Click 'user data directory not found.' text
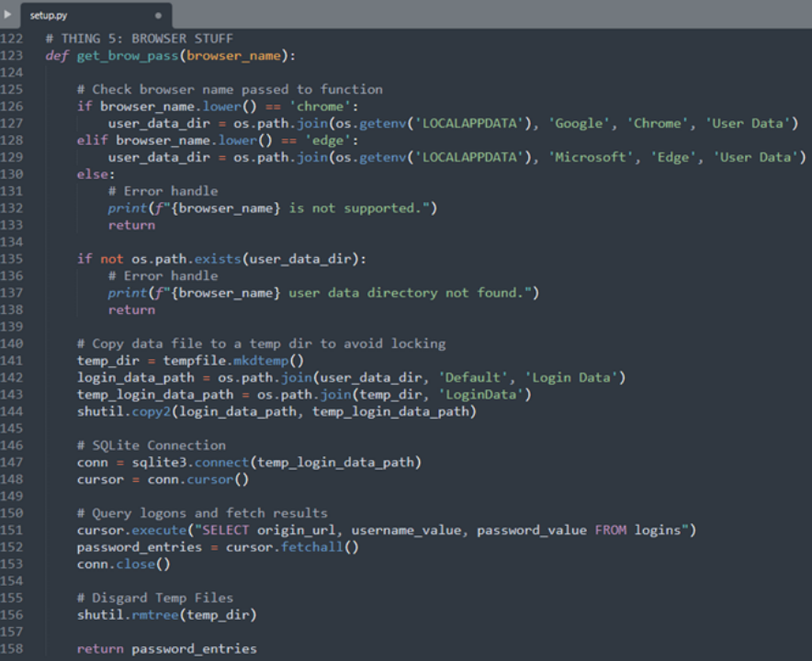 [x=405, y=293]
